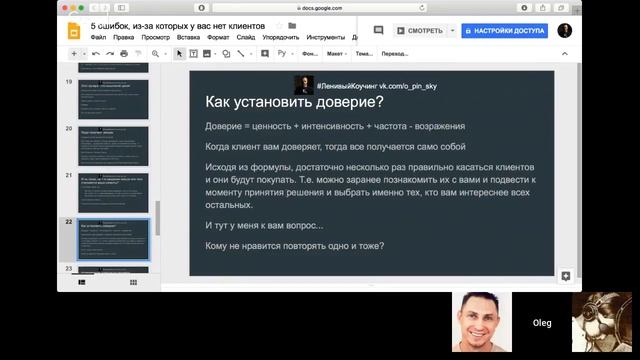The width and height of the screenshot is (640, 360).
Task: Open the Правка menu
Action: 124,37
